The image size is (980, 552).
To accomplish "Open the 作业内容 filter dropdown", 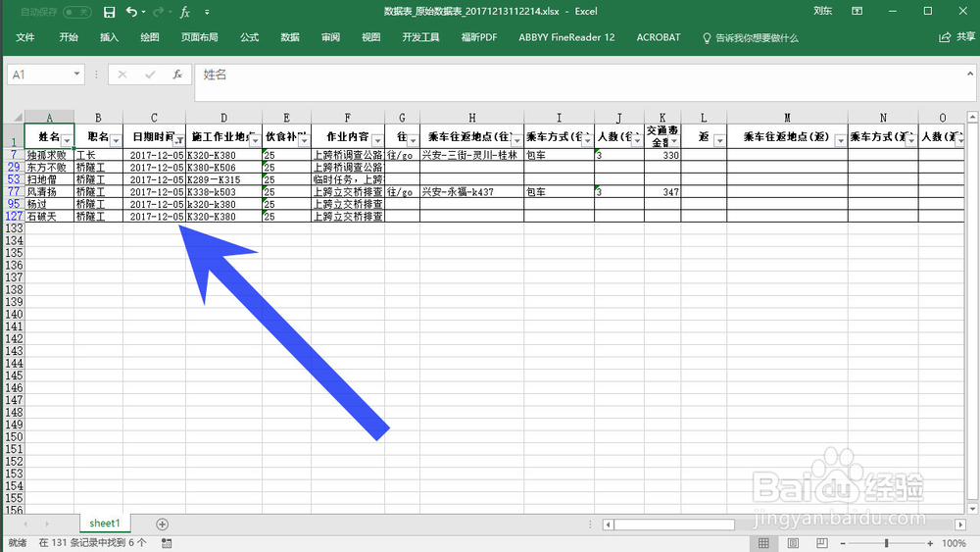I will pyautogui.click(x=377, y=140).
